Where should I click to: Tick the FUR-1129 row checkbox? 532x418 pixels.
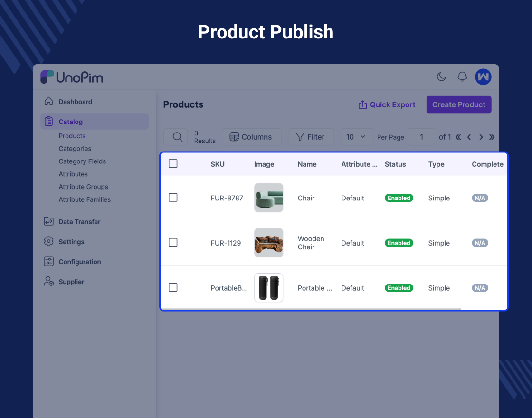pos(173,243)
